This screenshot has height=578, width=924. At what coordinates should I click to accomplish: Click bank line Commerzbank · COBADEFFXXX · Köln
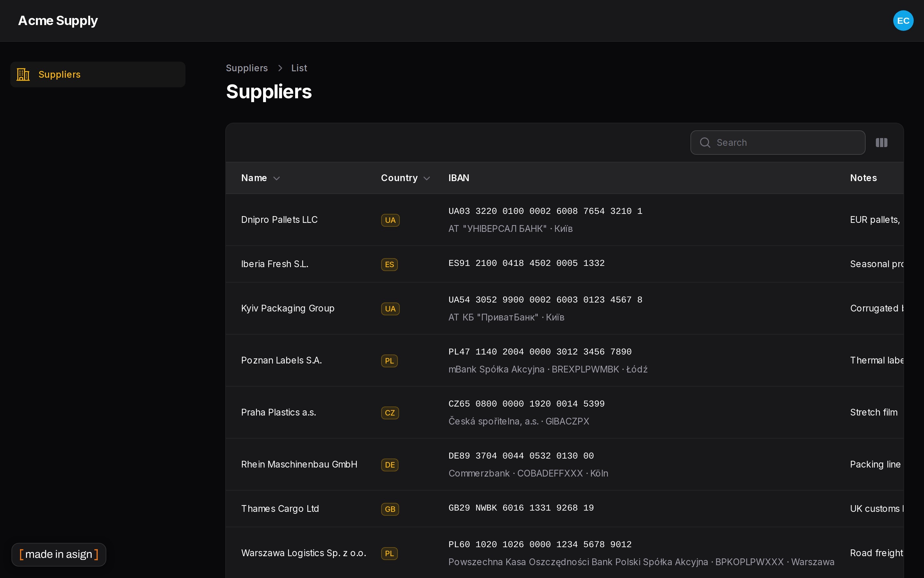[x=528, y=473]
